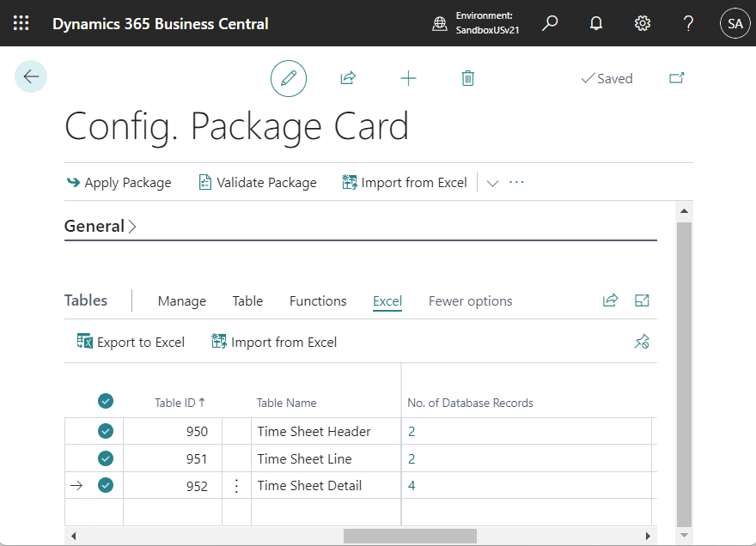Click the Dynamics 365 Business Central title
Image resolution: width=756 pixels, height=546 pixels.
point(160,24)
